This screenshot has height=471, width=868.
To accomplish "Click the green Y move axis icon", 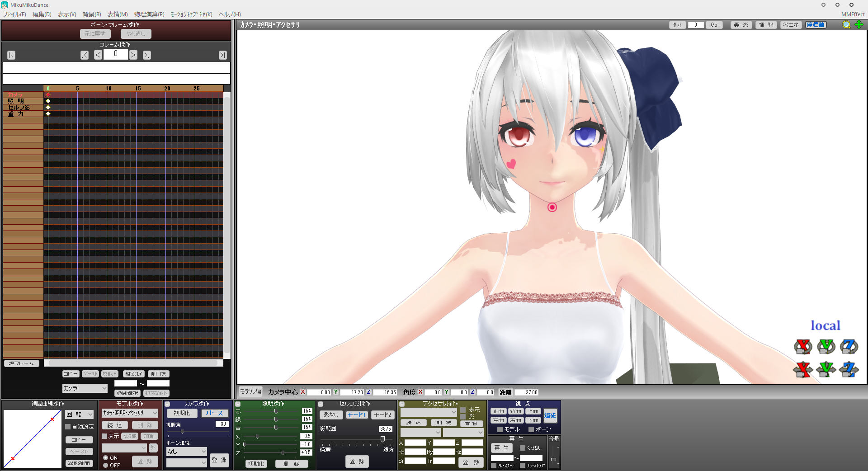I will click(x=826, y=370).
